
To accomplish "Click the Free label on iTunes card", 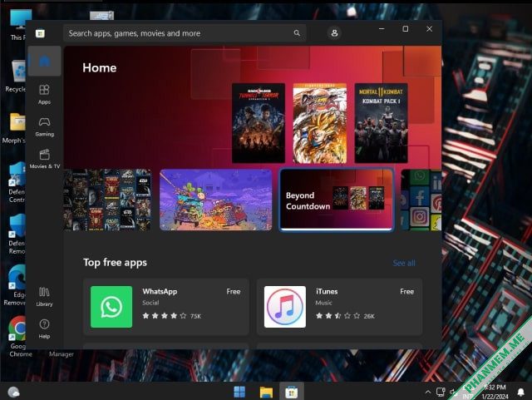I will (x=406, y=291).
